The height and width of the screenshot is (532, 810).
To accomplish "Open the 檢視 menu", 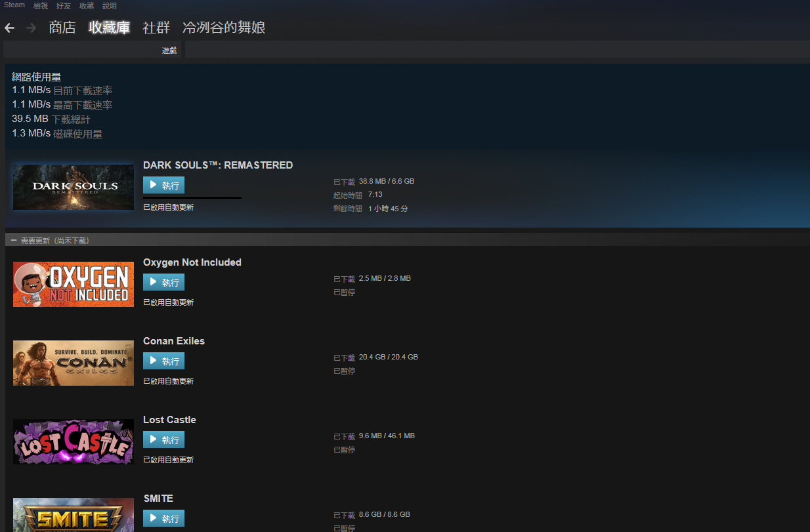I will 41,5.
